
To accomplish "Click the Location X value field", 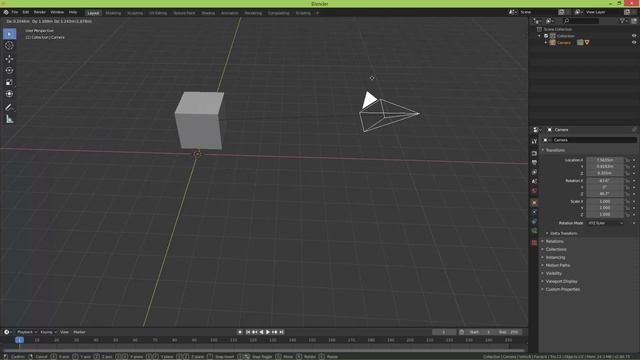I will pyautogui.click(x=605, y=160).
